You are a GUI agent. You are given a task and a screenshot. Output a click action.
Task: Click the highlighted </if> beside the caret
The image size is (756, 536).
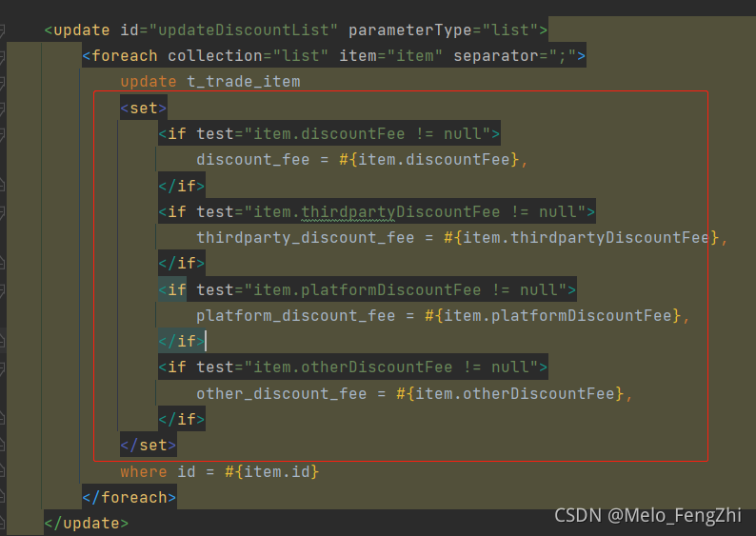click(182, 341)
